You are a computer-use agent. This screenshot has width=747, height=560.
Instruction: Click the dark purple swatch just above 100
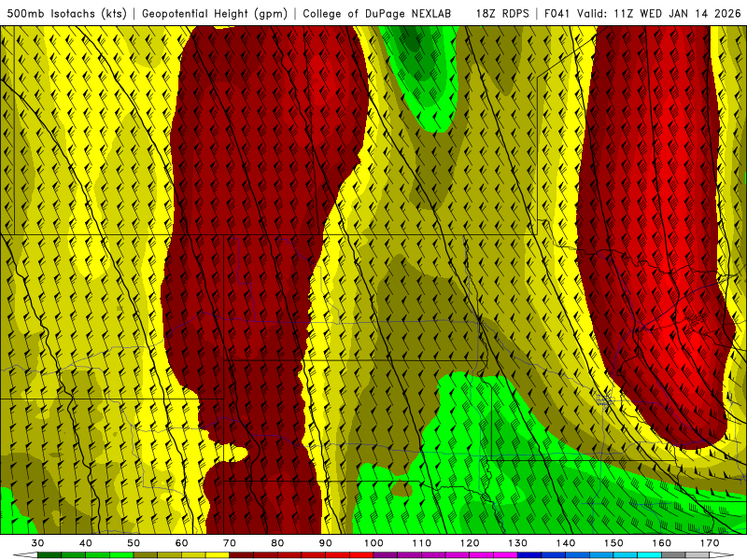click(386, 555)
